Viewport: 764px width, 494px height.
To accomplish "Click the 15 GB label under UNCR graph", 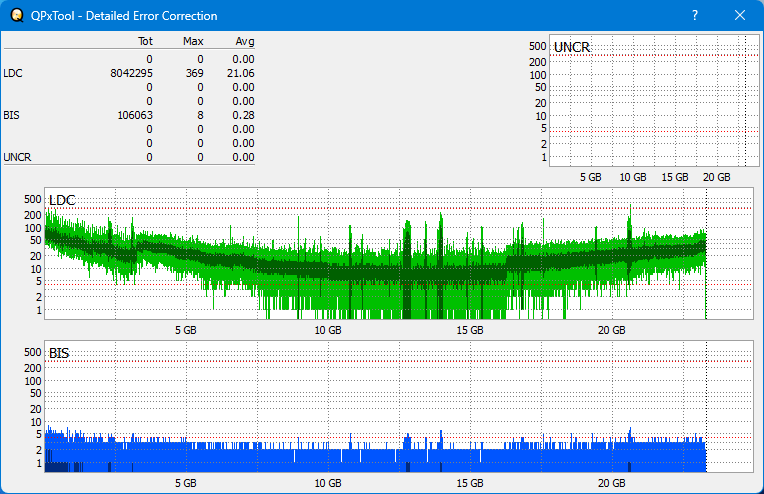I will (675, 176).
